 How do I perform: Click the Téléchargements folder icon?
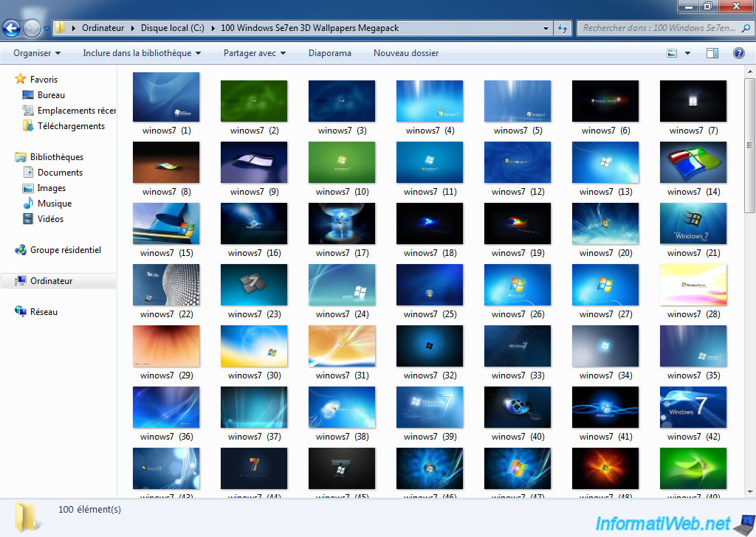pyautogui.click(x=28, y=125)
